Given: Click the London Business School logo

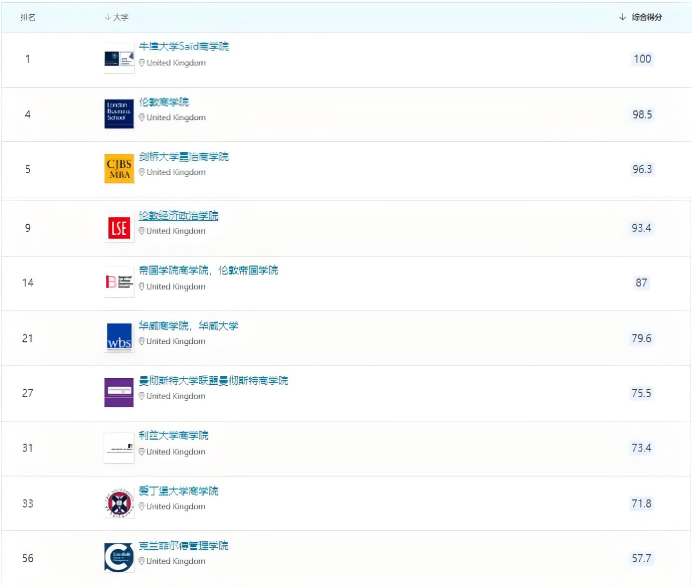Looking at the screenshot, I should 119,114.
